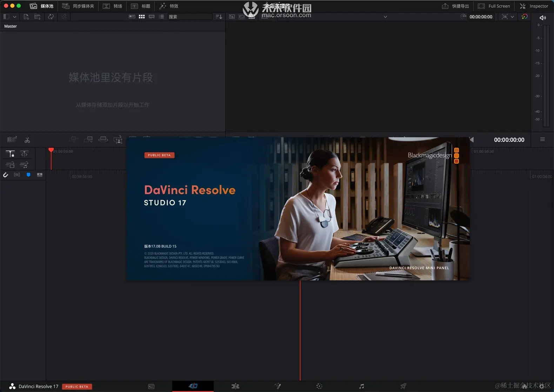Toggle timeline snapping magnet icon

(6, 175)
